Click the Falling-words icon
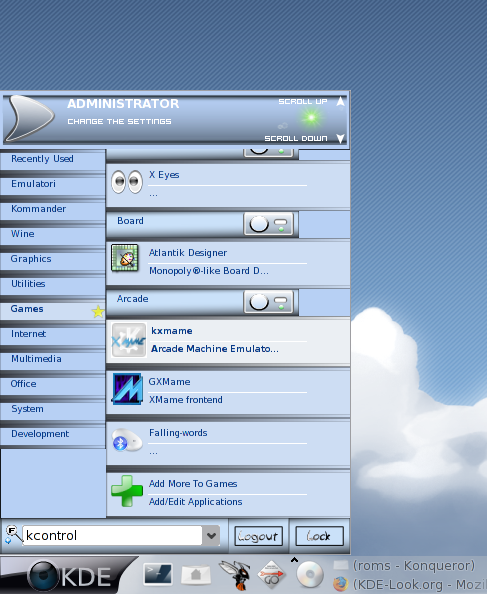This screenshot has height=594, width=487. point(127,440)
